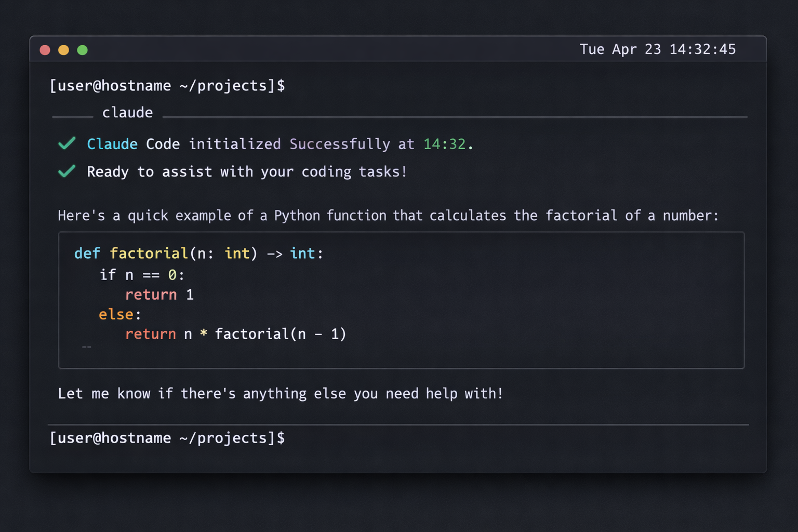Select the red traffic light window control
Image resolution: width=798 pixels, height=532 pixels.
45,50
